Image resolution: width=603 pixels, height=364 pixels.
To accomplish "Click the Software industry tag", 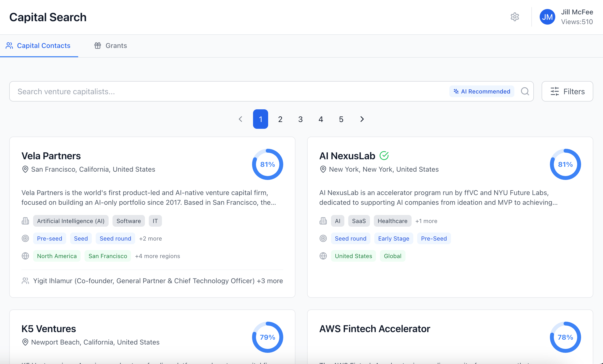I will pyautogui.click(x=129, y=221).
